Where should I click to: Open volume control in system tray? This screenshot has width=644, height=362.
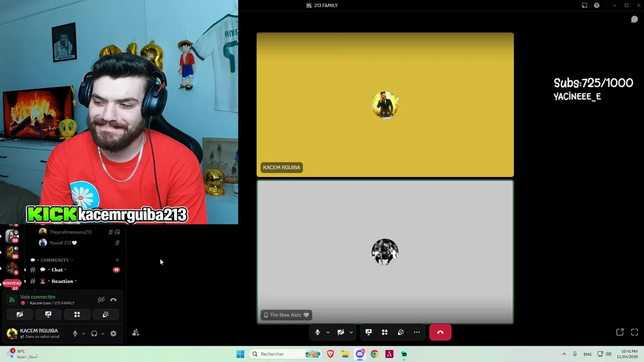[608, 354]
